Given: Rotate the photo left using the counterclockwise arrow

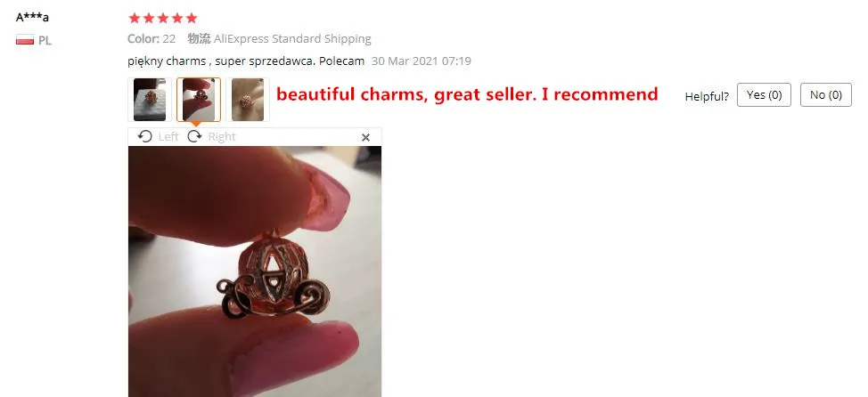Looking at the screenshot, I should (x=145, y=136).
